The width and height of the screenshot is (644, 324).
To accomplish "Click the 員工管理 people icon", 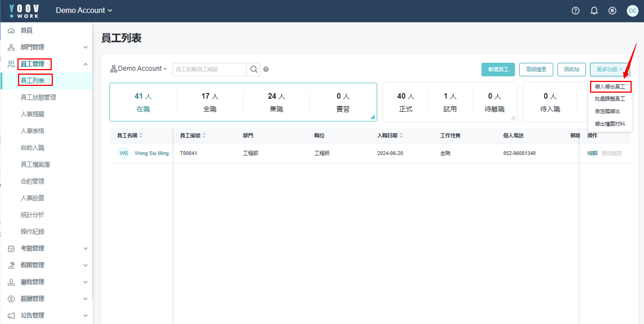I will [x=11, y=64].
